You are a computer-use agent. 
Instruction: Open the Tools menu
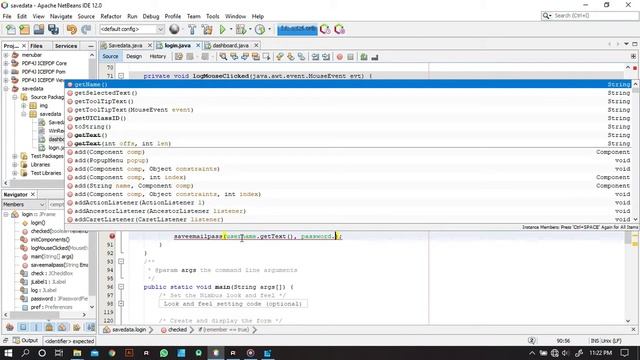(212, 16)
